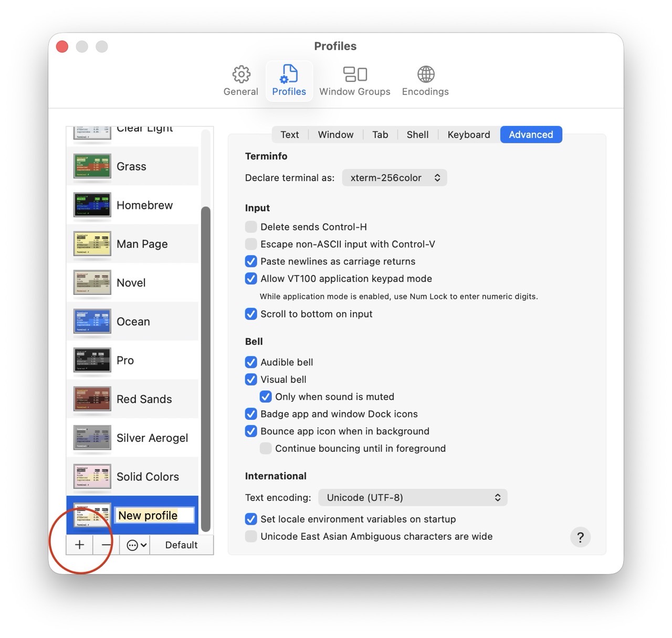The width and height of the screenshot is (672, 638).
Task: Switch to the Tab settings tab
Action: [x=380, y=135]
